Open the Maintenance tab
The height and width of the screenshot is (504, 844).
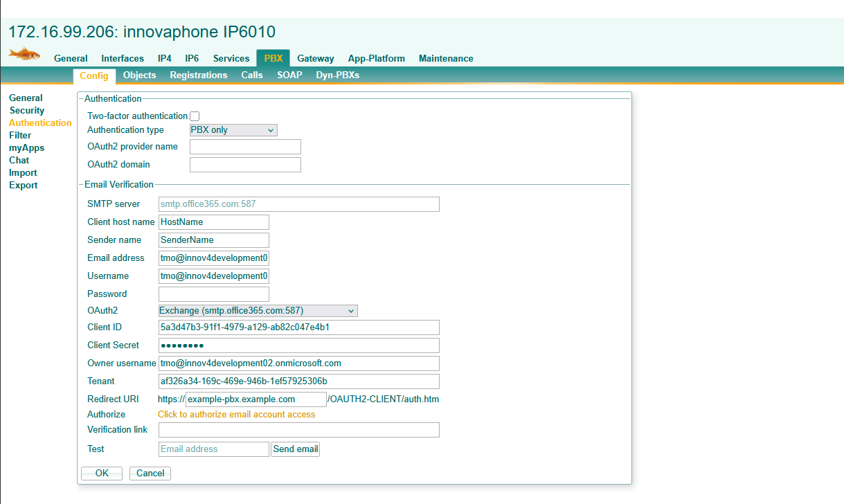pos(446,59)
